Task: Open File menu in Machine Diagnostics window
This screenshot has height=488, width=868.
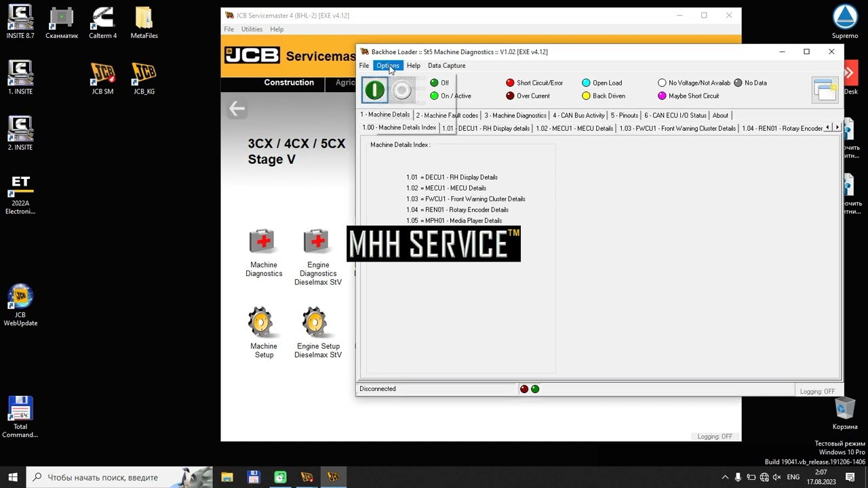Action: click(364, 66)
